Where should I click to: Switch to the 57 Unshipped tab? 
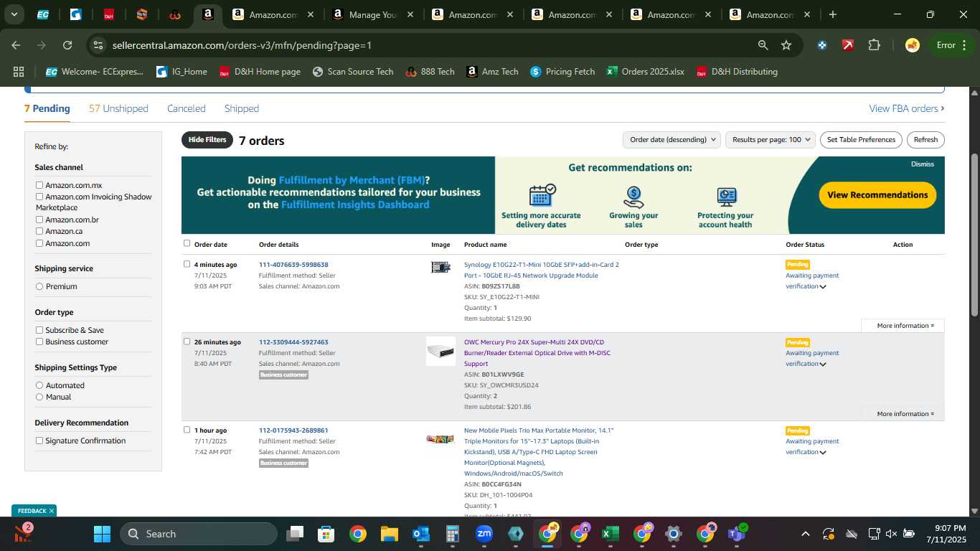point(118,108)
